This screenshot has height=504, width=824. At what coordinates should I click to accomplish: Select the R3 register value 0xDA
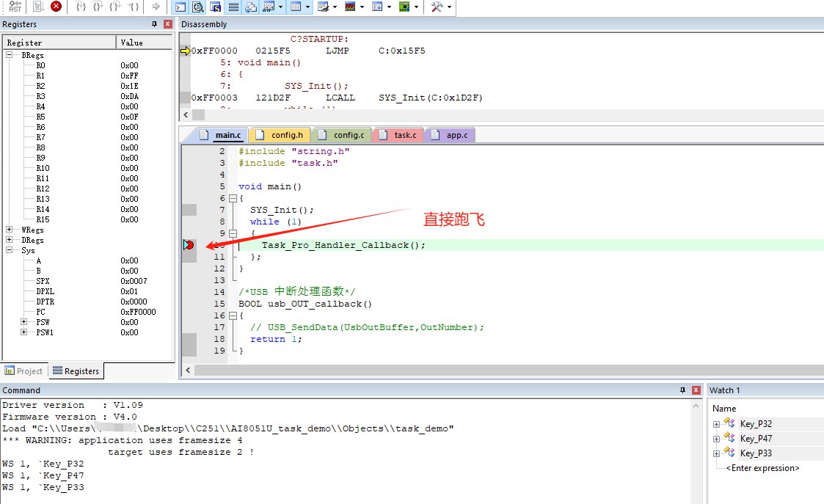pos(129,96)
